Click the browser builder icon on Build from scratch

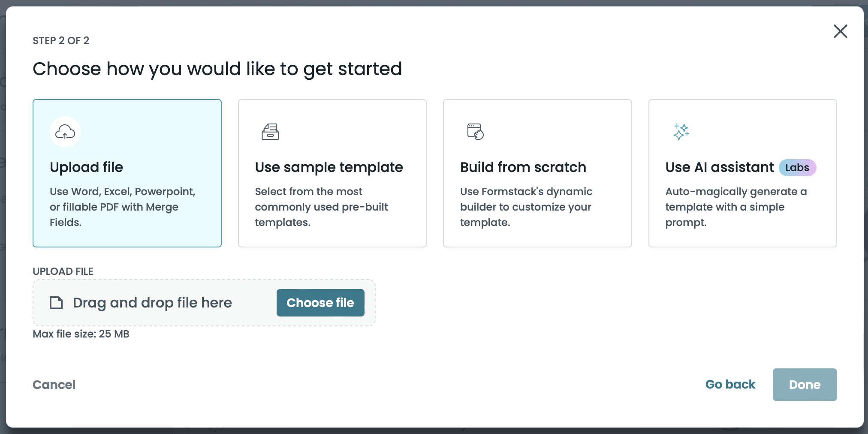click(475, 132)
